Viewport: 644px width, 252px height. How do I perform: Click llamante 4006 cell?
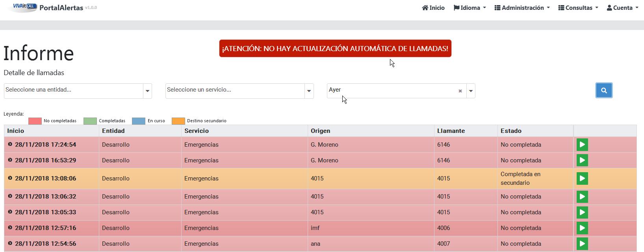click(444, 228)
